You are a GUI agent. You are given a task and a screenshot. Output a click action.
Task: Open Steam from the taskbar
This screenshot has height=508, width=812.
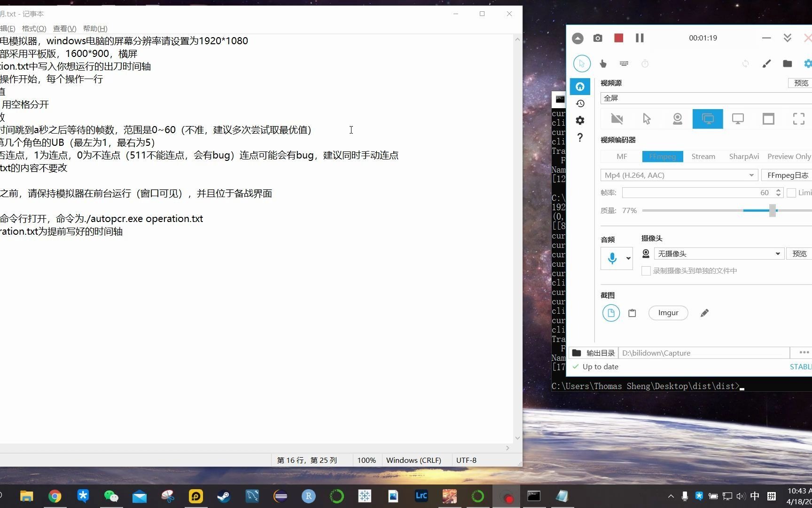[224, 496]
